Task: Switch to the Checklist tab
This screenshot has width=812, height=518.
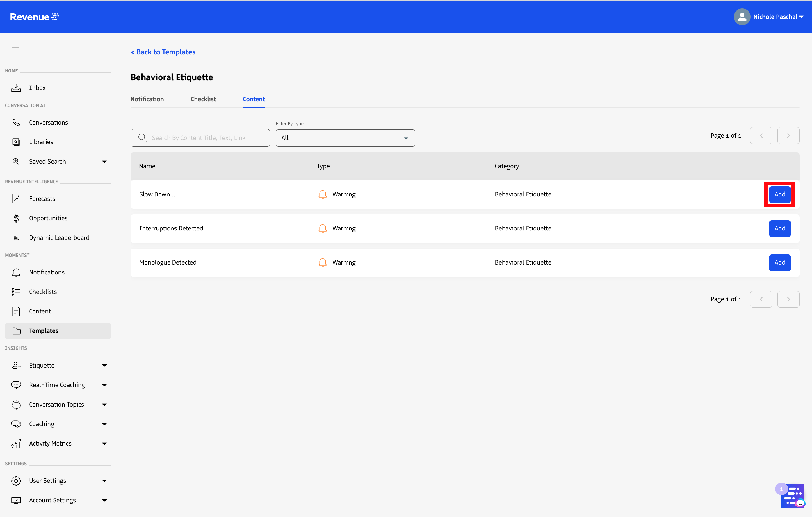Action: 203,99
